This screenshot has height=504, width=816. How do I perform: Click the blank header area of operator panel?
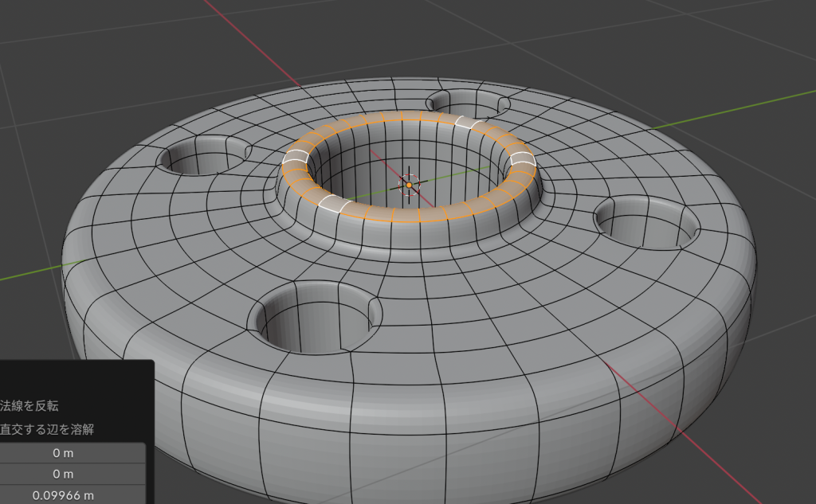pyautogui.click(x=76, y=378)
